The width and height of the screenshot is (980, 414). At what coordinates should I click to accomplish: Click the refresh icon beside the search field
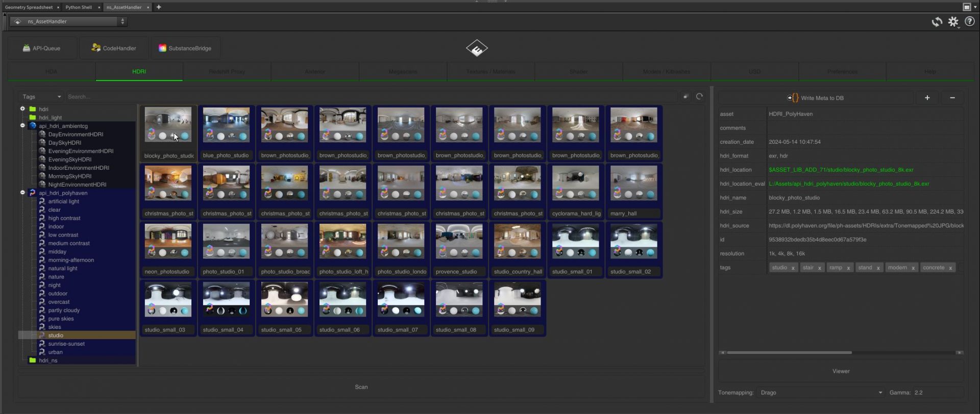pyautogui.click(x=699, y=96)
